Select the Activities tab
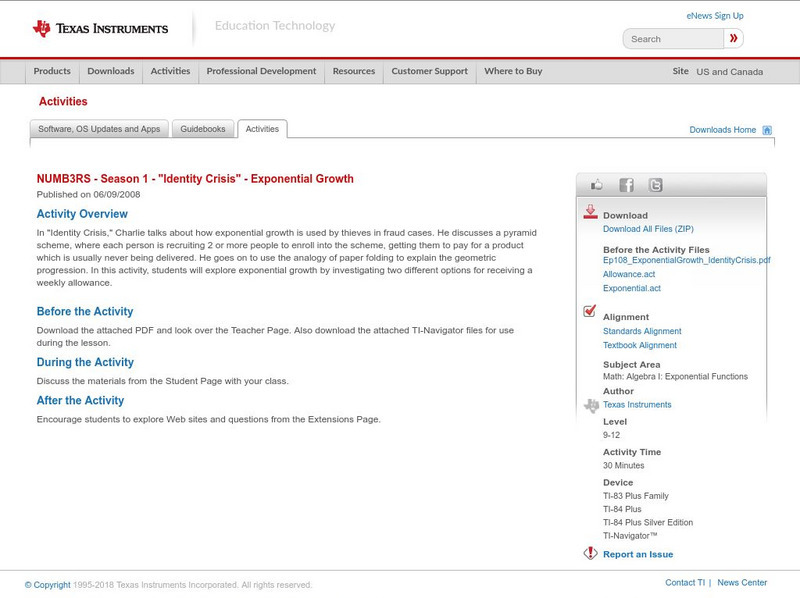800x598 pixels. point(262,129)
